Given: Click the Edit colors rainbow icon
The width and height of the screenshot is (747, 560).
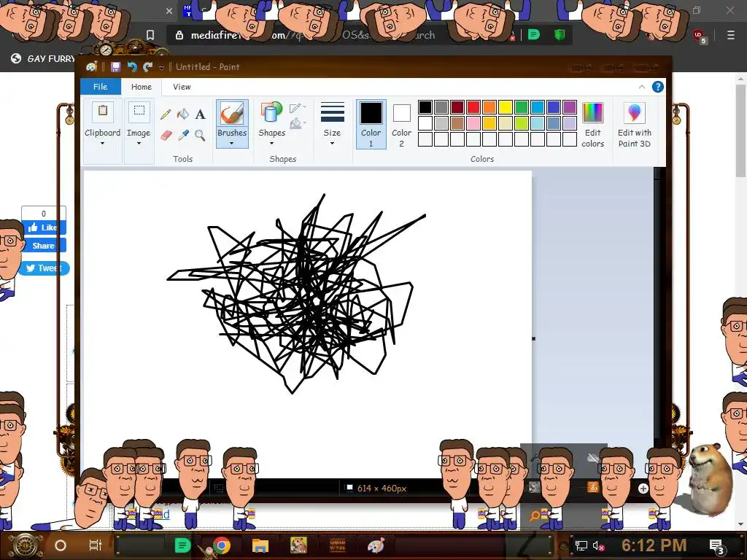Looking at the screenshot, I should point(592,113).
